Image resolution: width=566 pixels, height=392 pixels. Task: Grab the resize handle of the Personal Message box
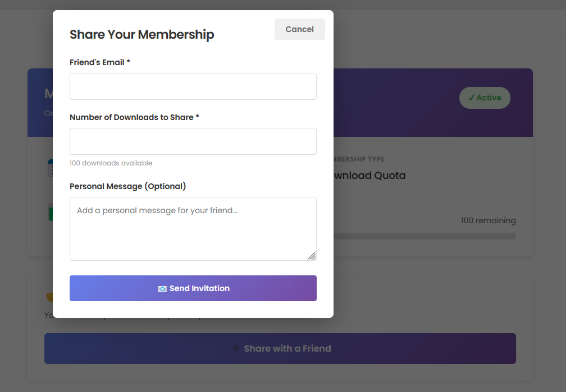coord(312,256)
